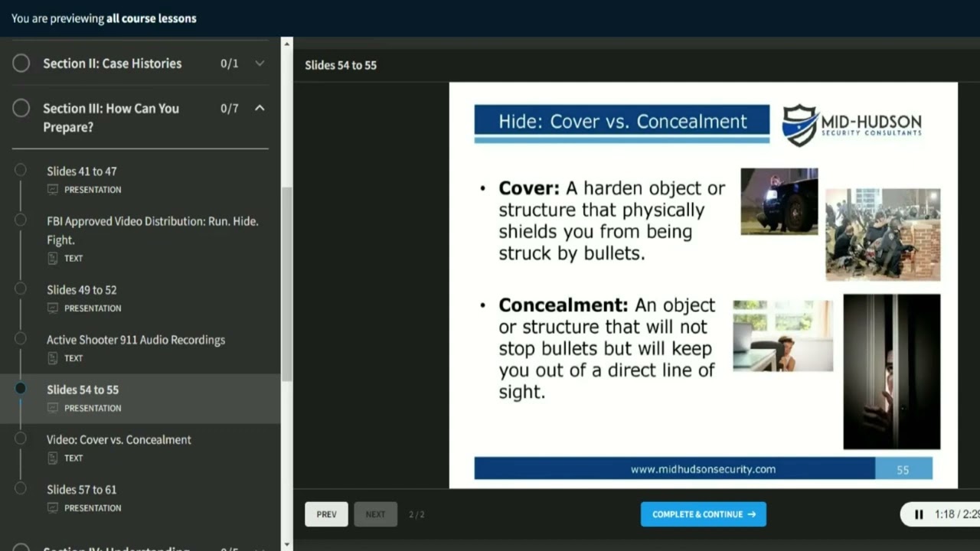
Task: Pause the video playback
Action: point(919,515)
